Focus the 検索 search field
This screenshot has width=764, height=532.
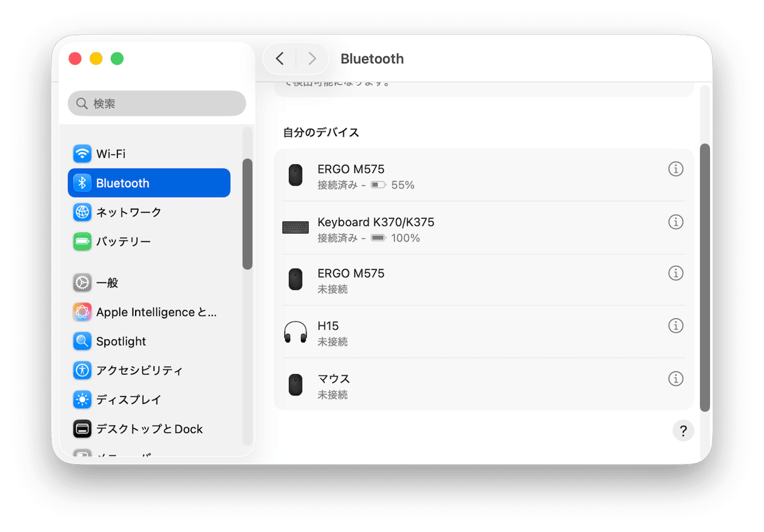click(156, 104)
